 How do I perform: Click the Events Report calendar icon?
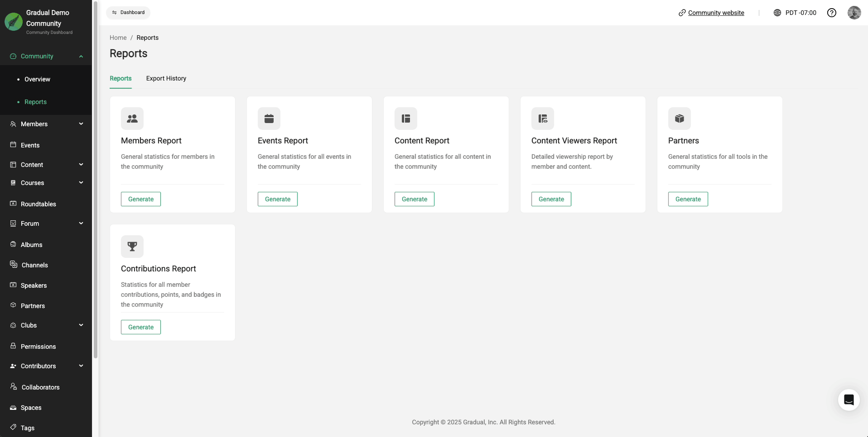point(269,119)
